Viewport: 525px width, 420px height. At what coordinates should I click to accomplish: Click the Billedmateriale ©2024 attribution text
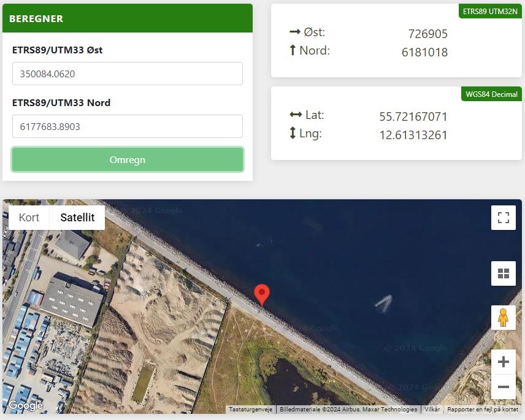pos(348,410)
